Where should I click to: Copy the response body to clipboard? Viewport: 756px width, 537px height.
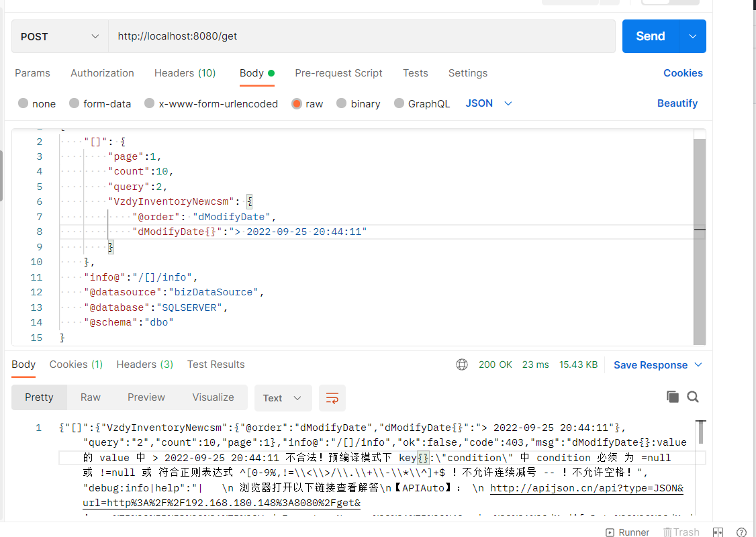(672, 397)
